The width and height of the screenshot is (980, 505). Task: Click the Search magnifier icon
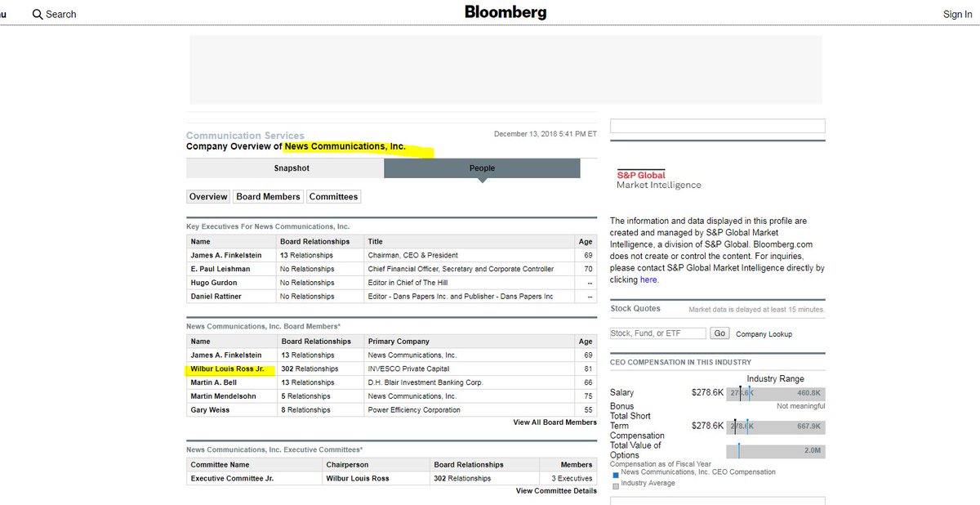pos(38,14)
